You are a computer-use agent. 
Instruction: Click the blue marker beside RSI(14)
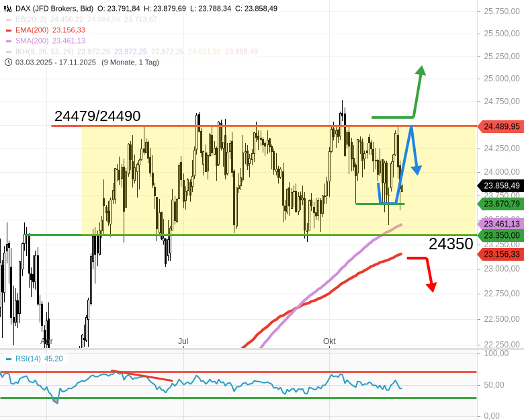[x=8, y=358]
